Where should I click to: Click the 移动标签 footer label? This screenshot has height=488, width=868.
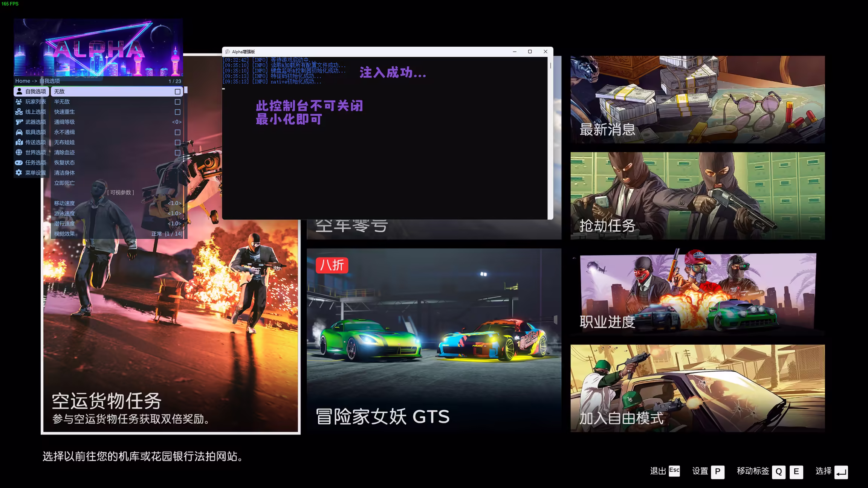coord(753,471)
